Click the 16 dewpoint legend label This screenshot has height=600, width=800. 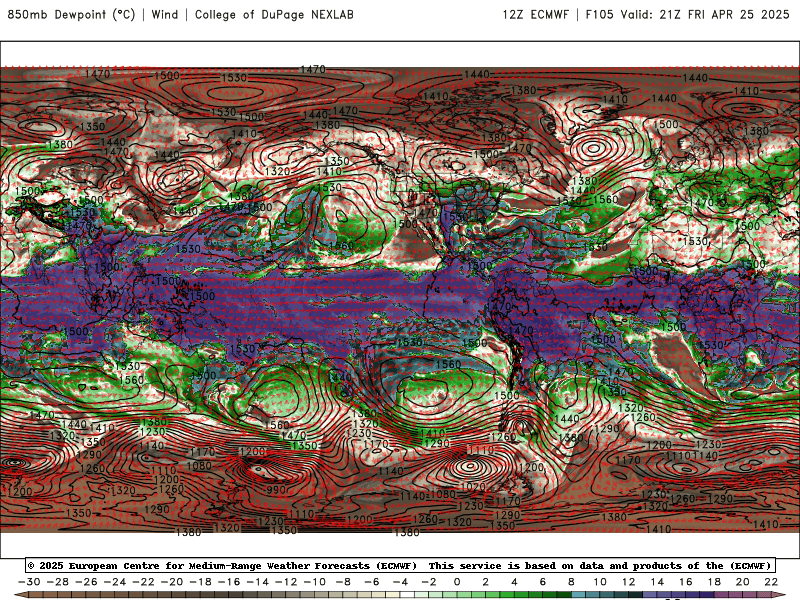[x=686, y=582]
